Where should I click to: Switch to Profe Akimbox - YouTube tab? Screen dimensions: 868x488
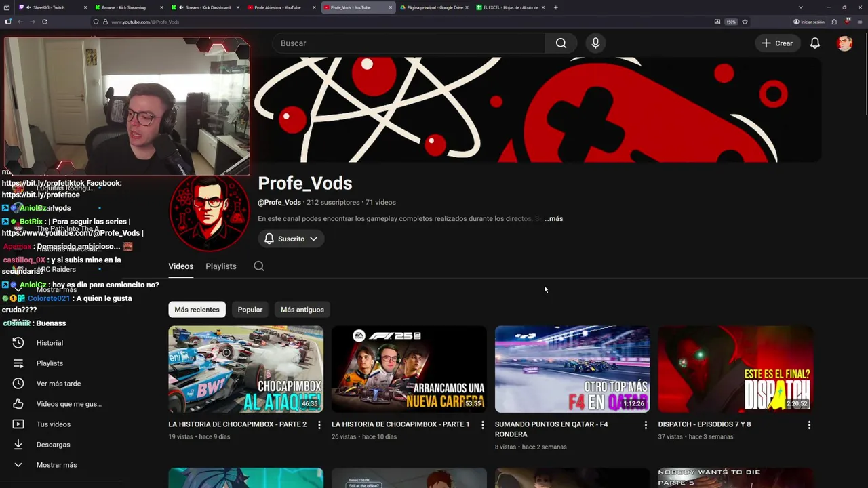pos(281,7)
